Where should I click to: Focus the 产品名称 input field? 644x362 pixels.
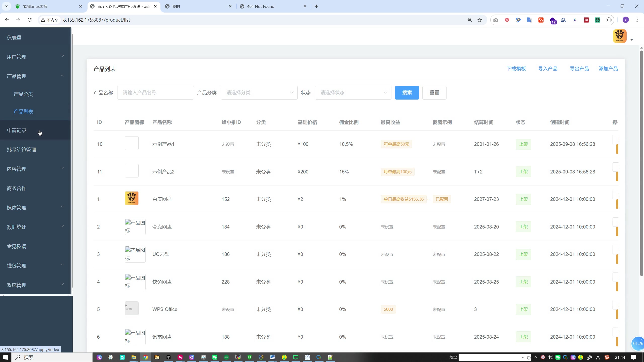click(x=155, y=93)
